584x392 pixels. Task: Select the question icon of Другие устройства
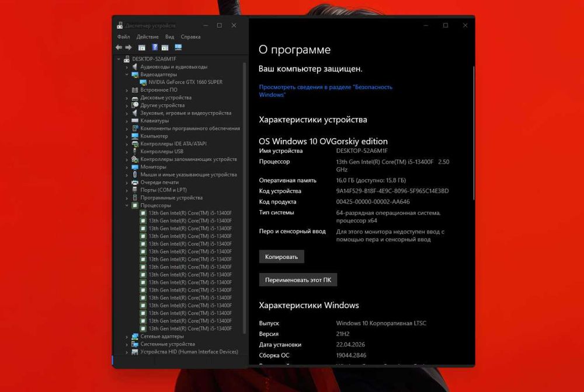pyautogui.click(x=135, y=105)
